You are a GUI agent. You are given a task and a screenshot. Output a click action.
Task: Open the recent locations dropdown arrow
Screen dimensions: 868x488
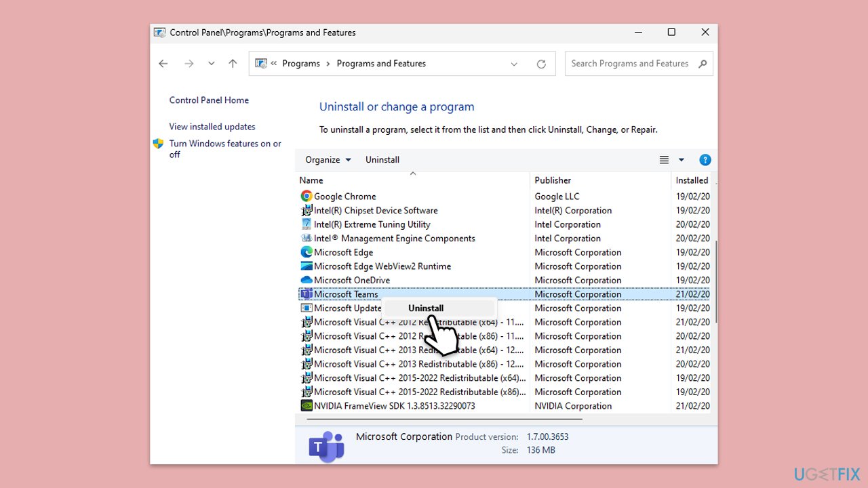(x=211, y=64)
